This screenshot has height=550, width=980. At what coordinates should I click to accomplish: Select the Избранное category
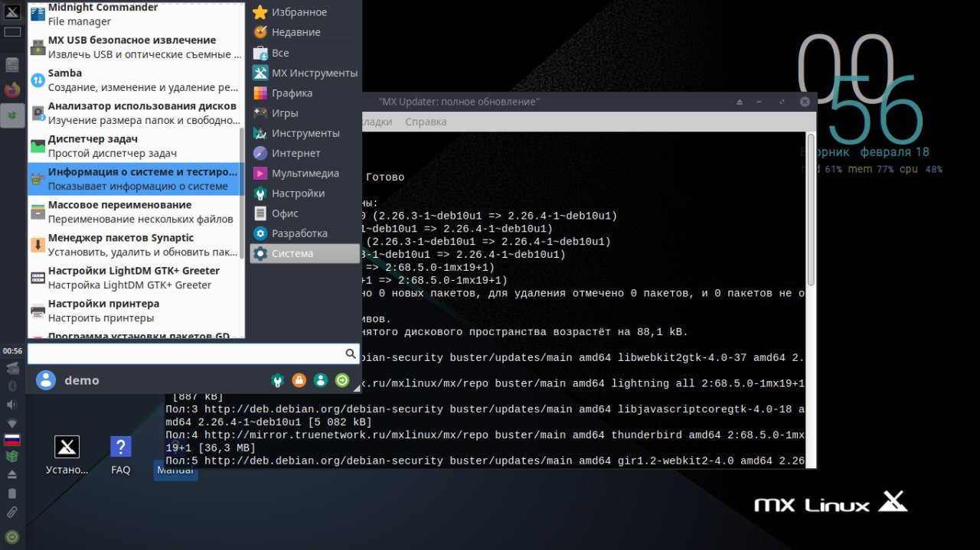point(305,12)
